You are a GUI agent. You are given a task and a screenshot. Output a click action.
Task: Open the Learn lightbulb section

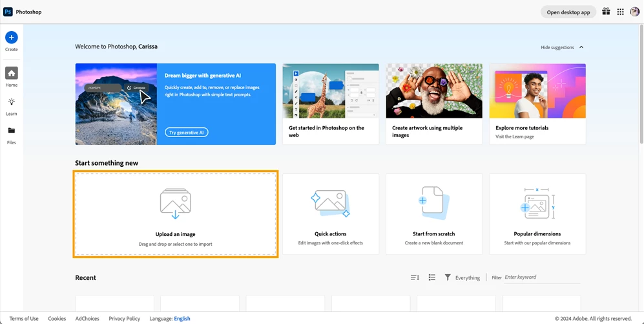pos(12,107)
